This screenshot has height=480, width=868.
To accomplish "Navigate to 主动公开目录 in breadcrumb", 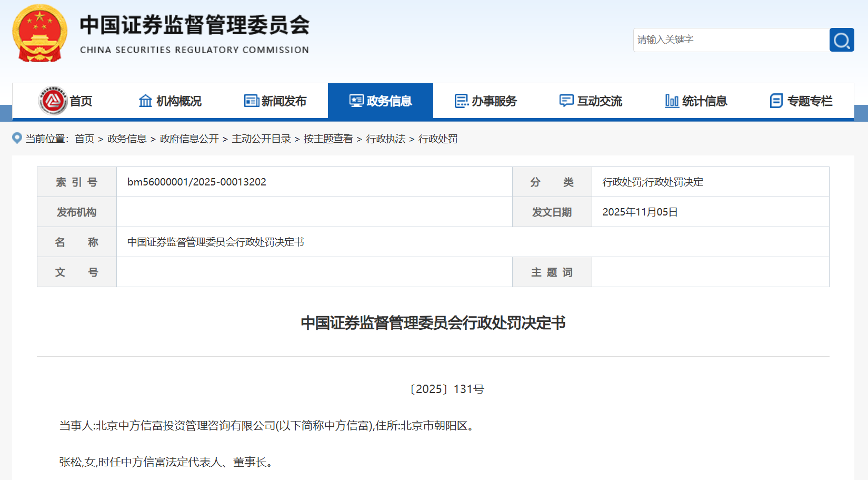I will pyautogui.click(x=261, y=139).
